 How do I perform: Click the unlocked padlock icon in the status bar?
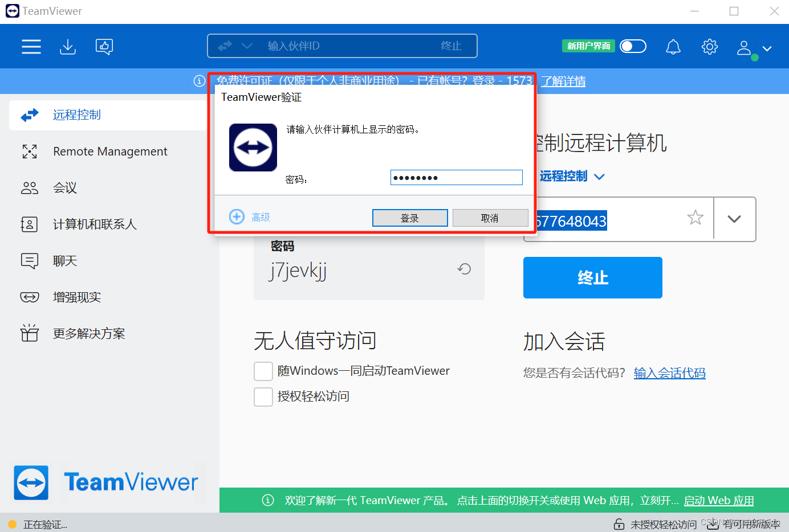tap(619, 524)
